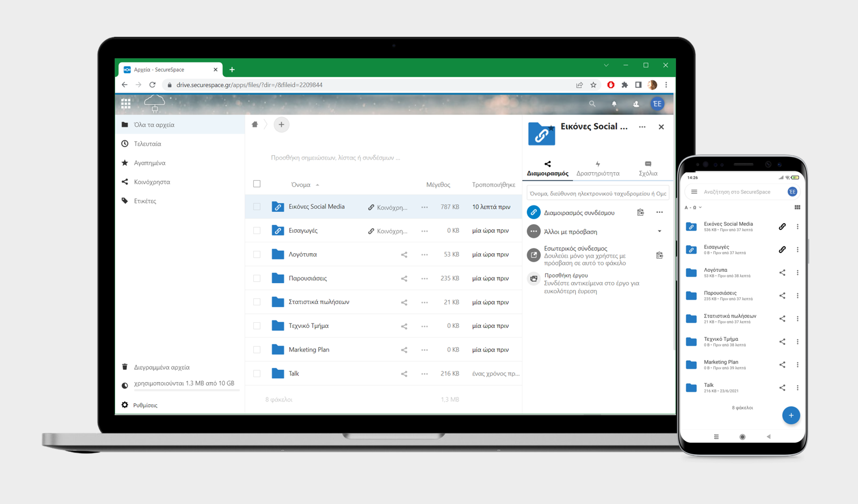Copy the share link to clipboard
This screenshot has width=858, height=504.
640,212
